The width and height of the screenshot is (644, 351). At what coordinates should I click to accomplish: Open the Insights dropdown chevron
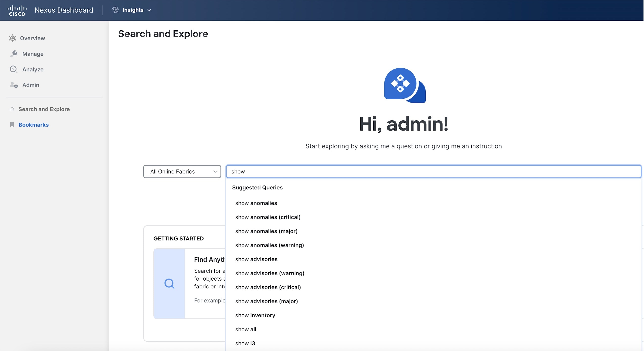[149, 10]
